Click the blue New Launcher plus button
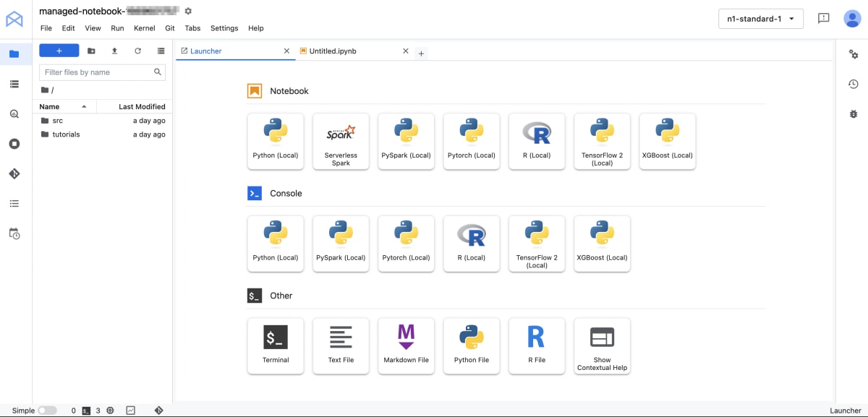868x417 pixels. click(x=59, y=51)
